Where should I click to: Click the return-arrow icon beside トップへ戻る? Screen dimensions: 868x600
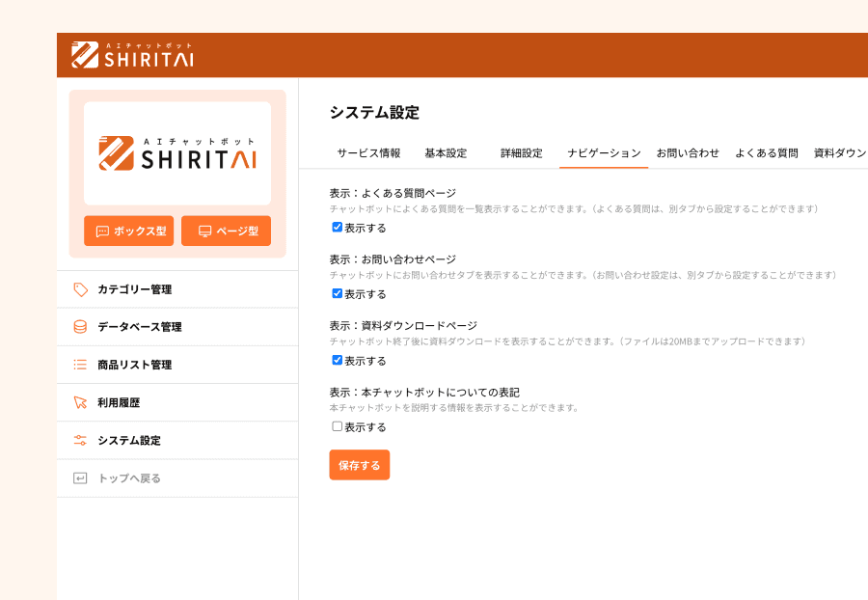click(80, 478)
